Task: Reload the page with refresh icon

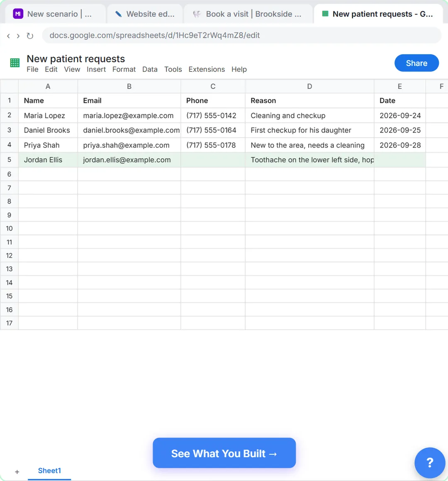Action: (x=30, y=36)
